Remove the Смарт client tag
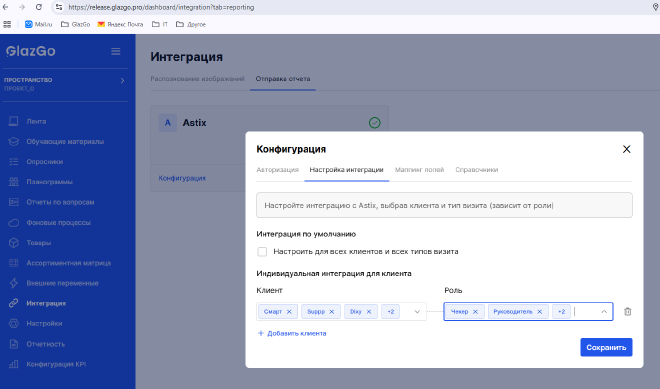Image resolution: width=660 pixels, height=389 pixels. [x=289, y=312]
